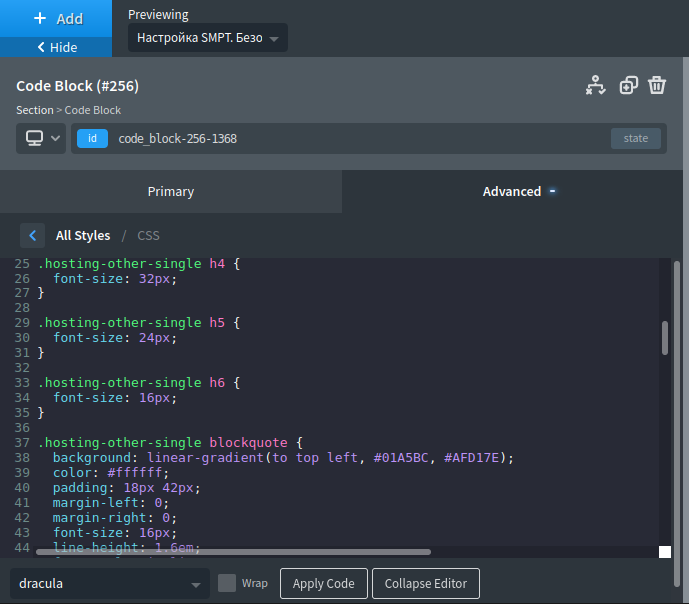
Task: Hide the sidebar panel
Action: coord(56,47)
